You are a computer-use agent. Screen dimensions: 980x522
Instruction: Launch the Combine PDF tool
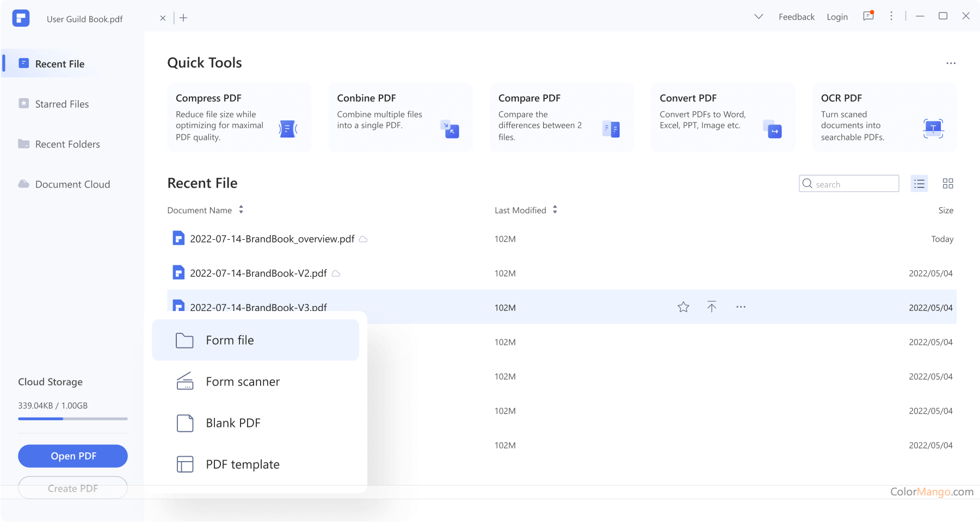(400, 117)
